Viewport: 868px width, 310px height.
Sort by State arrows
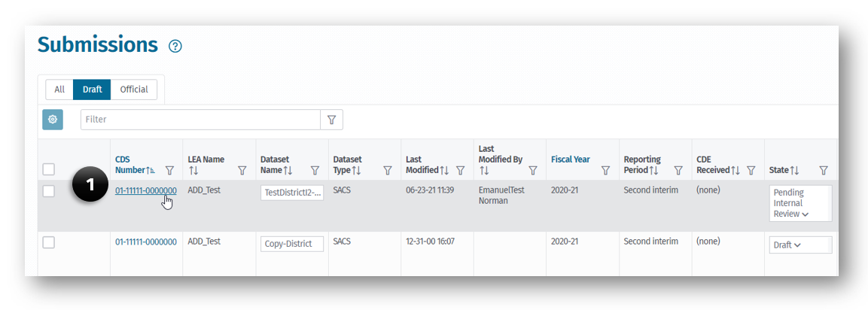pos(794,171)
